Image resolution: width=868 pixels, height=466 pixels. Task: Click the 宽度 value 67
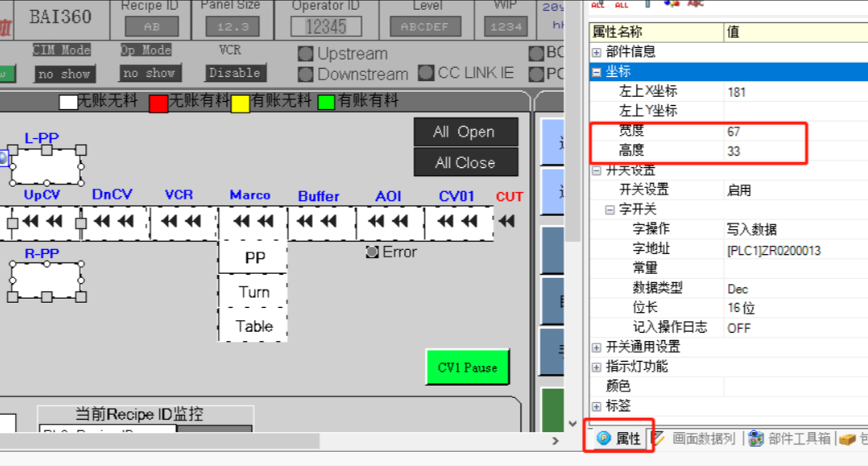[734, 132]
